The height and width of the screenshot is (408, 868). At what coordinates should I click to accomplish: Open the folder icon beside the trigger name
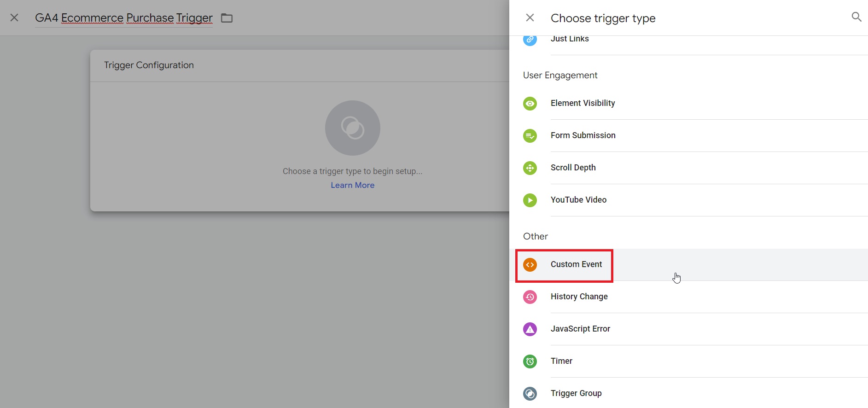(x=227, y=18)
